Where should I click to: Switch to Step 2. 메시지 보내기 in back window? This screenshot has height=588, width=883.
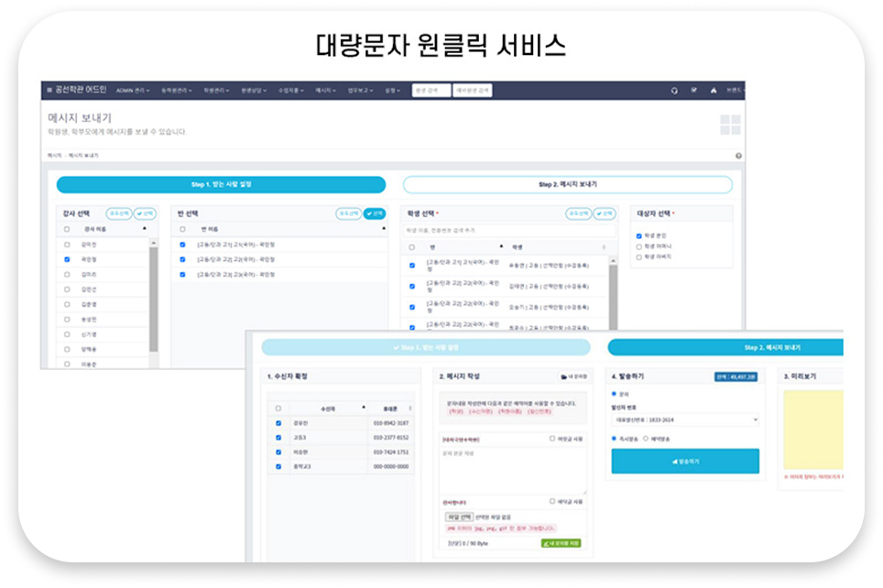[x=568, y=185]
